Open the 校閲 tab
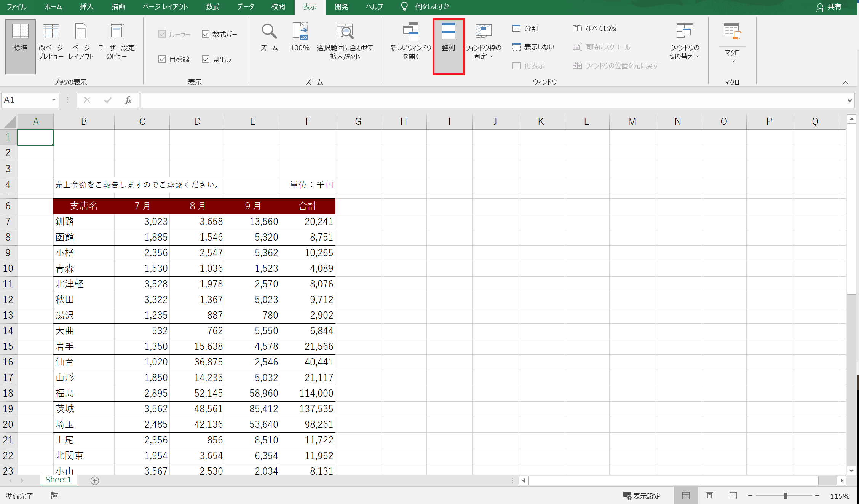This screenshot has height=504, width=859. 278,7
